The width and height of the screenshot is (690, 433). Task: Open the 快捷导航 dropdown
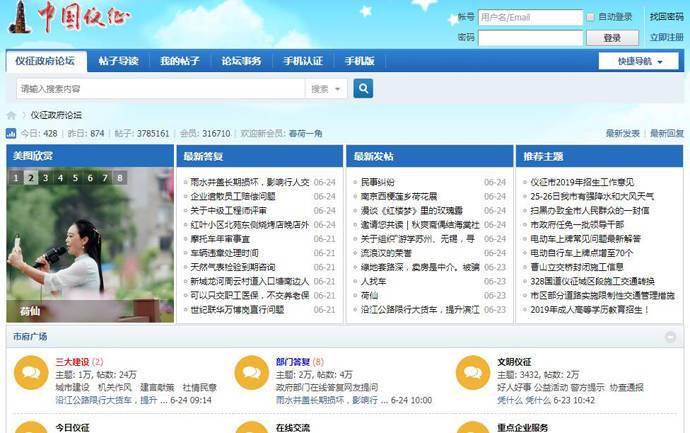coord(638,61)
